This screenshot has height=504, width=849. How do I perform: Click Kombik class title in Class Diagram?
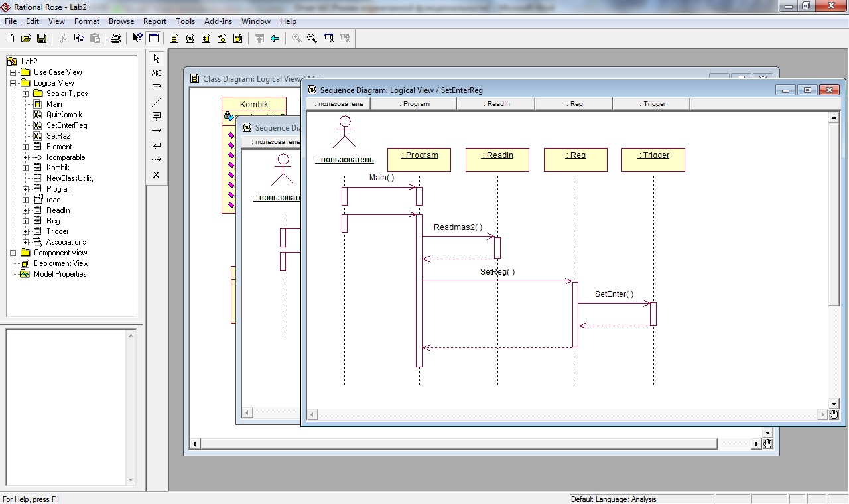[254, 105]
